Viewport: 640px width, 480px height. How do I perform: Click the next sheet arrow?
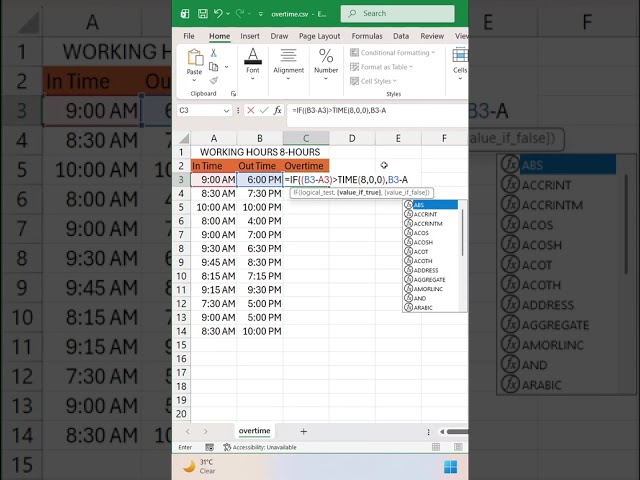click(x=205, y=431)
